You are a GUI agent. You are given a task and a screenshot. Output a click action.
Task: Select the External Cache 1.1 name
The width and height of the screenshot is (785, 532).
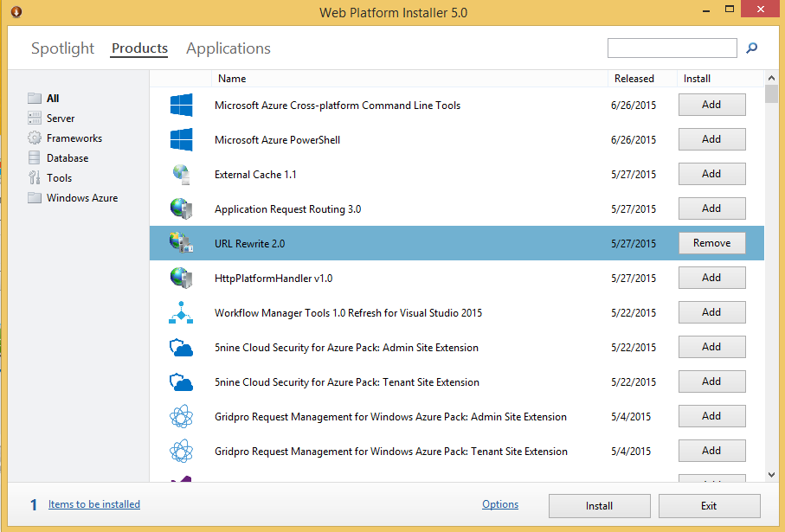pyautogui.click(x=255, y=175)
